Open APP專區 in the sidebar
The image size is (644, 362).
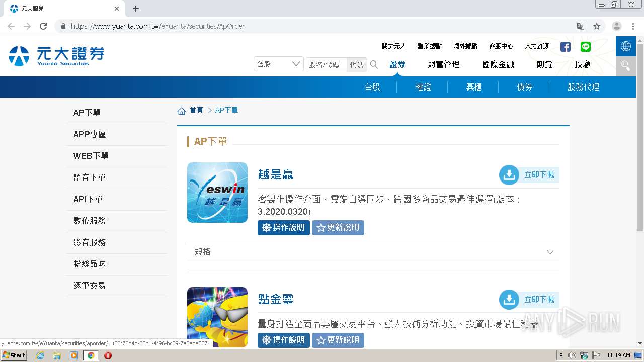[117, 135]
